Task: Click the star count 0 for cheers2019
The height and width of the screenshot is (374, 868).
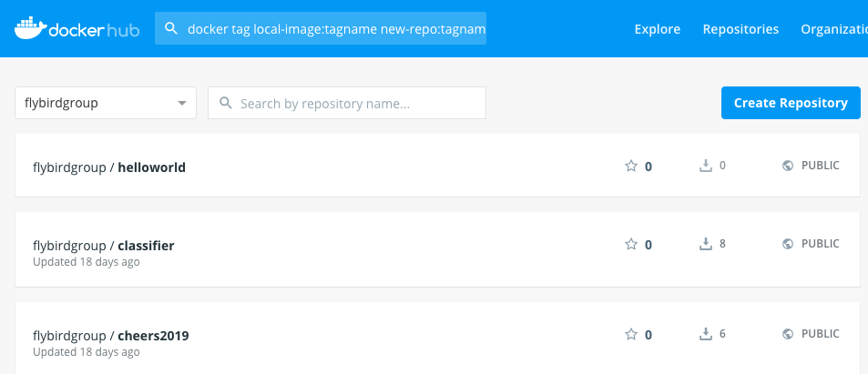Action: tap(648, 335)
